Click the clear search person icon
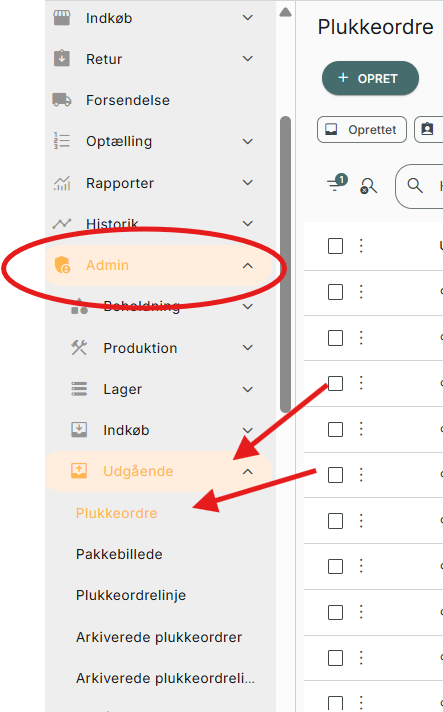This screenshot has width=443, height=712. [368, 186]
